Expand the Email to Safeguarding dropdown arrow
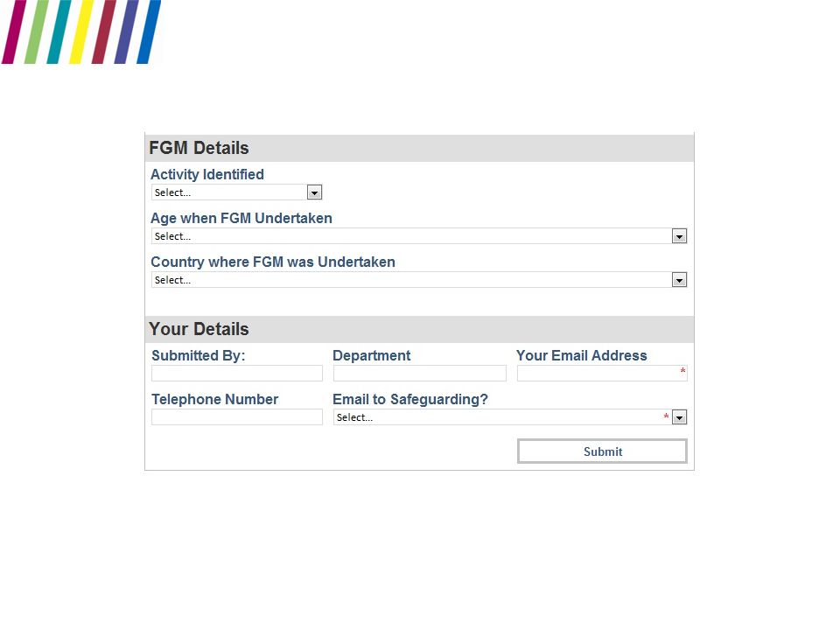The width and height of the screenshot is (840, 630). (x=679, y=417)
